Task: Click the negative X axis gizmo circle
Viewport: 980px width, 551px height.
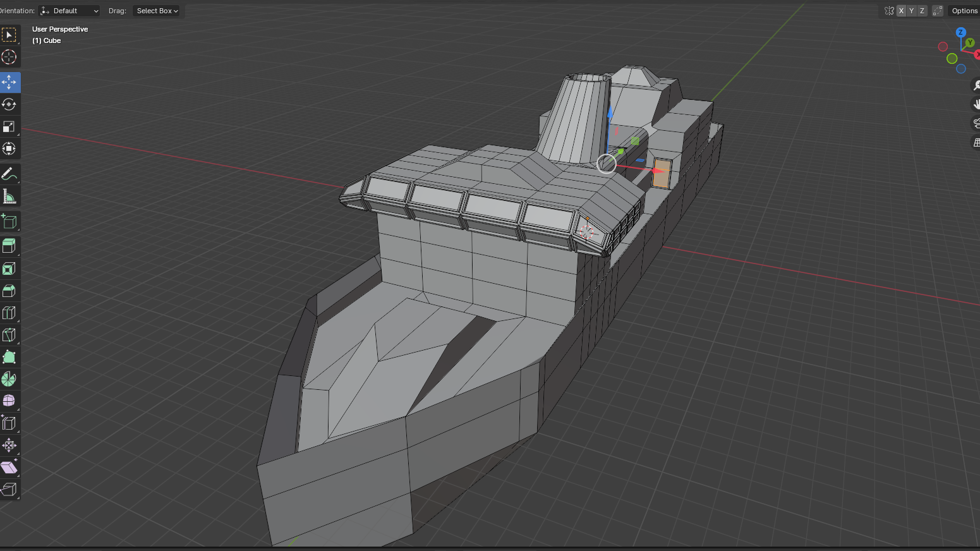Action: point(943,47)
